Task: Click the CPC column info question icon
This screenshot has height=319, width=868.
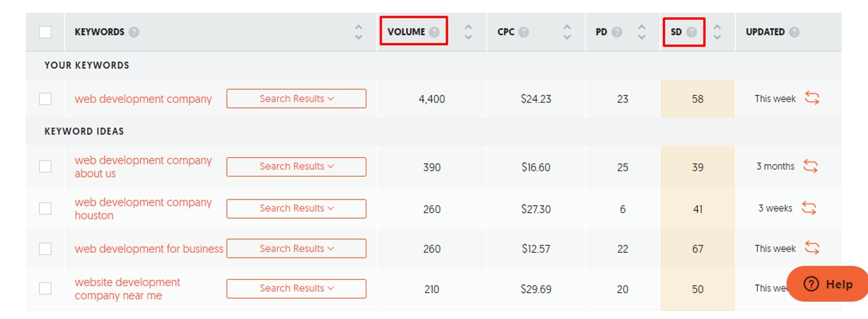Action: 524,32
